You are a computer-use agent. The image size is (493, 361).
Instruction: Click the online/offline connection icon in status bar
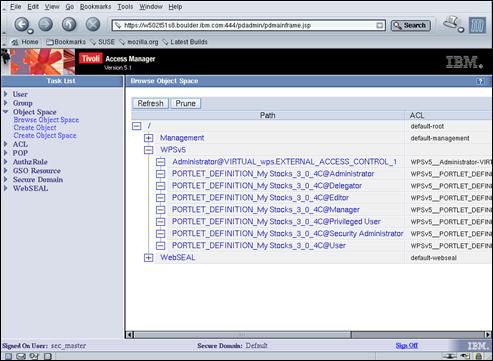click(x=450, y=356)
